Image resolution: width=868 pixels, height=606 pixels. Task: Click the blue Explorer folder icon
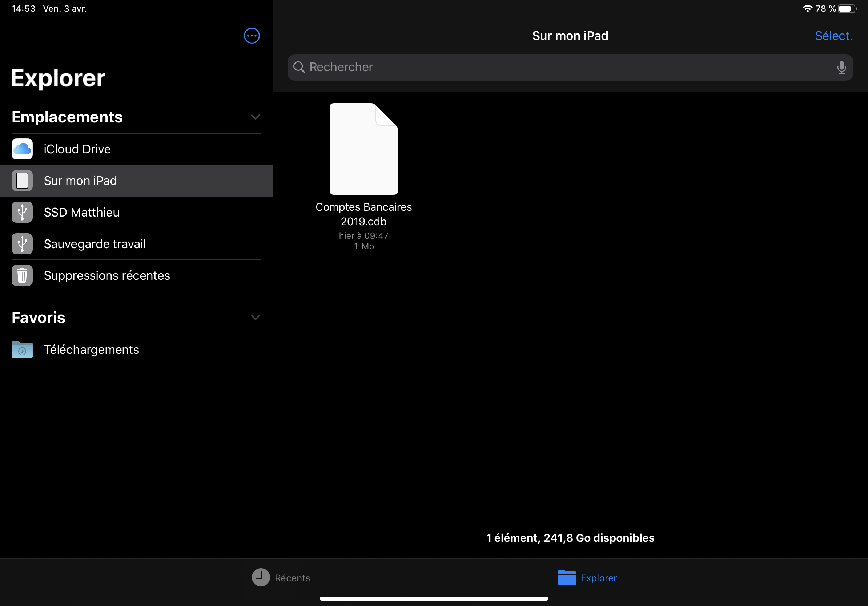(x=567, y=577)
